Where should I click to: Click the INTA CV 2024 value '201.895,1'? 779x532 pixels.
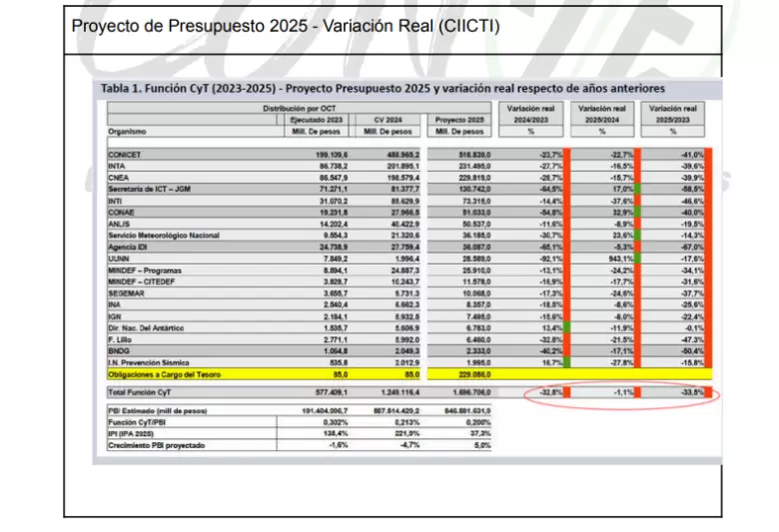tap(402, 166)
